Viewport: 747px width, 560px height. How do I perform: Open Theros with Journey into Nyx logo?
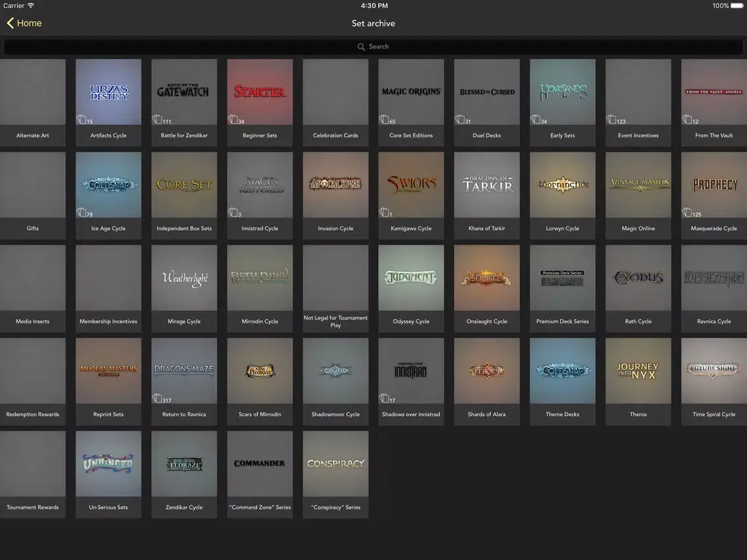(639, 381)
